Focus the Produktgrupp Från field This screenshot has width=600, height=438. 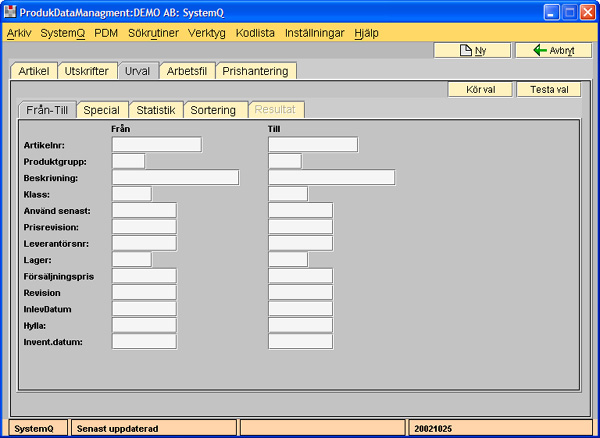pyautogui.click(x=128, y=161)
